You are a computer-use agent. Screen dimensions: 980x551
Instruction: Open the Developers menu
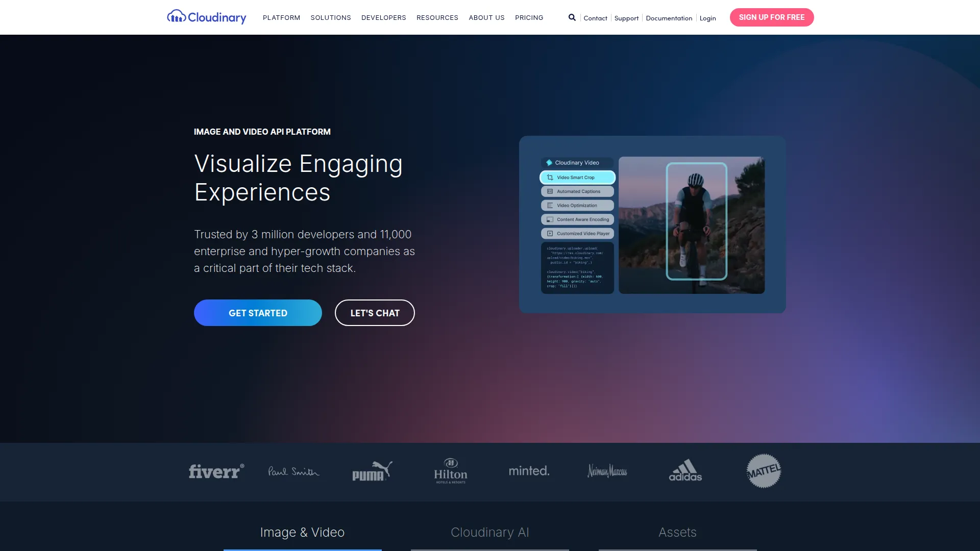coord(384,17)
